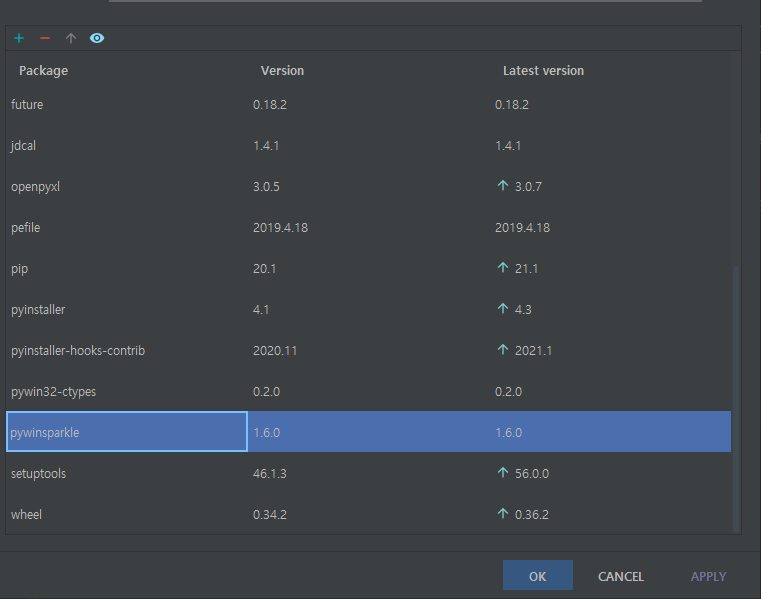Select the pefile package row
Image resolution: width=761 pixels, height=599 pixels.
[26, 227]
